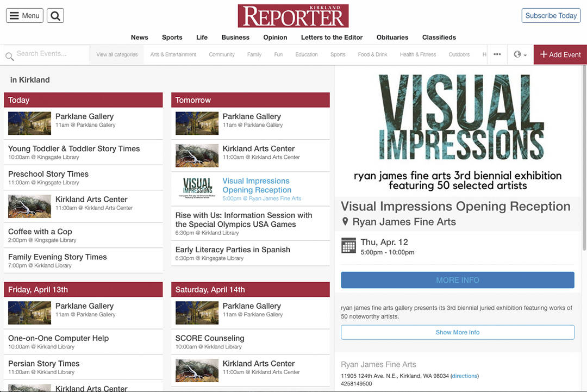The height and width of the screenshot is (392, 587).
Task: Open the globe location dropdown
Action: point(520,55)
